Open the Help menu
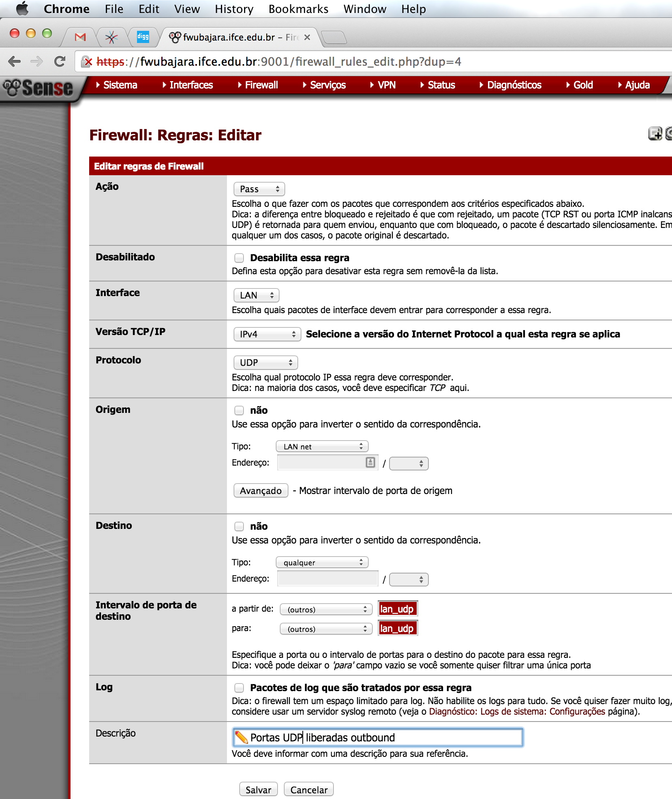Image resolution: width=672 pixels, height=799 pixels. (x=413, y=9)
